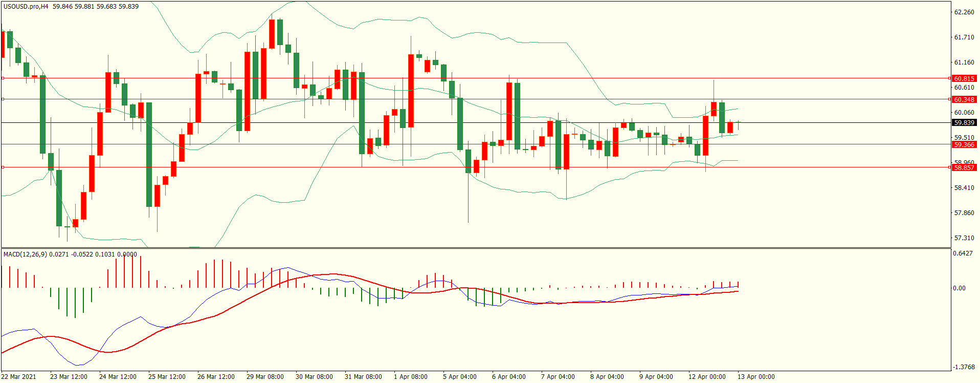The image size is (980, 383).
Task: Click the 0.00 MACD zero level label
Action: pos(959,288)
